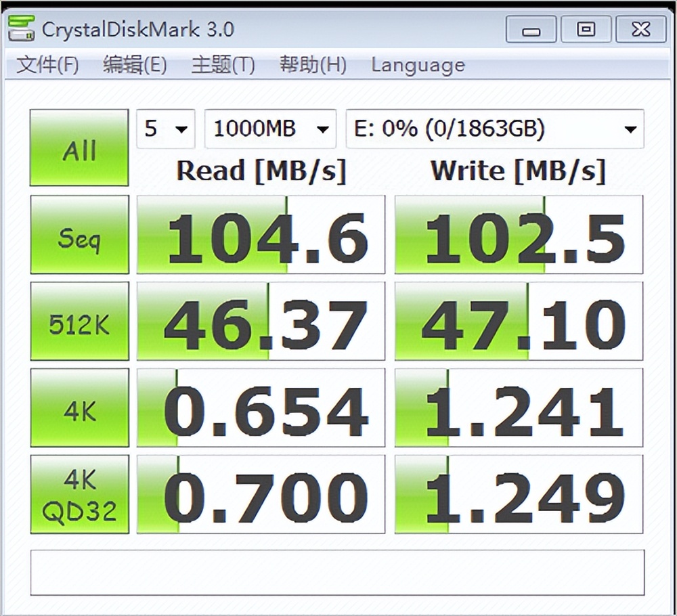This screenshot has height=616, width=677.
Task: Open the 编辑(E) menu
Action: [134, 65]
